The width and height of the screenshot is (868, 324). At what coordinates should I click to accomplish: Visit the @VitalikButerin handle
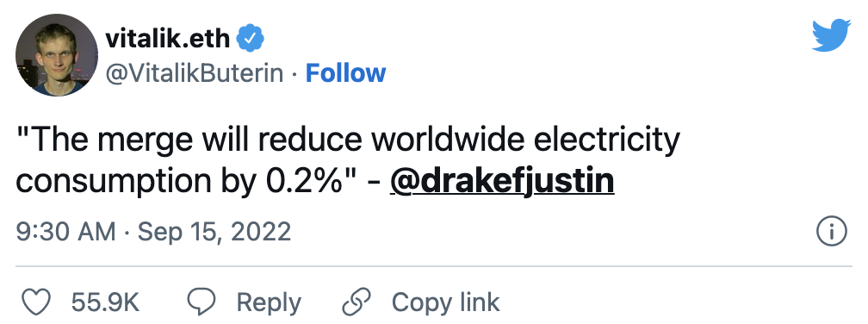click(194, 73)
